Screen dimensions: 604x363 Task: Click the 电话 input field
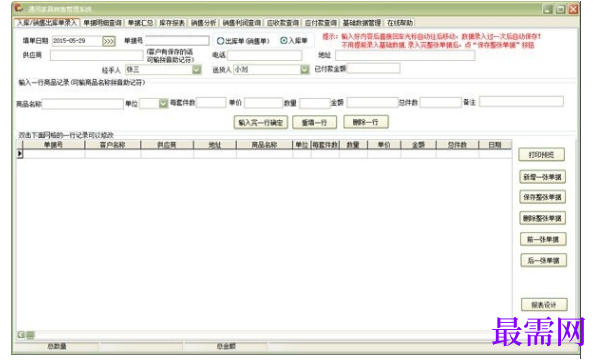tap(265, 55)
